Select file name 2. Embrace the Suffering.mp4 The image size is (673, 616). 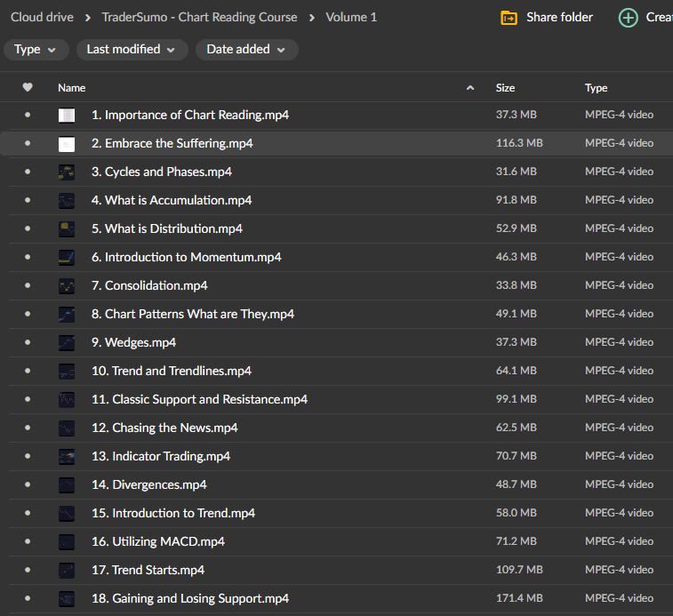[172, 143]
